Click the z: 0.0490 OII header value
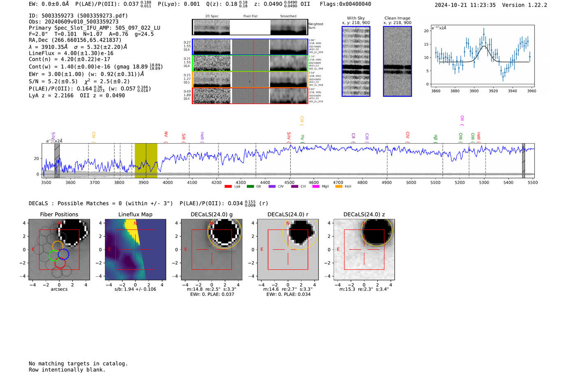The image size is (576, 392). (282, 4)
